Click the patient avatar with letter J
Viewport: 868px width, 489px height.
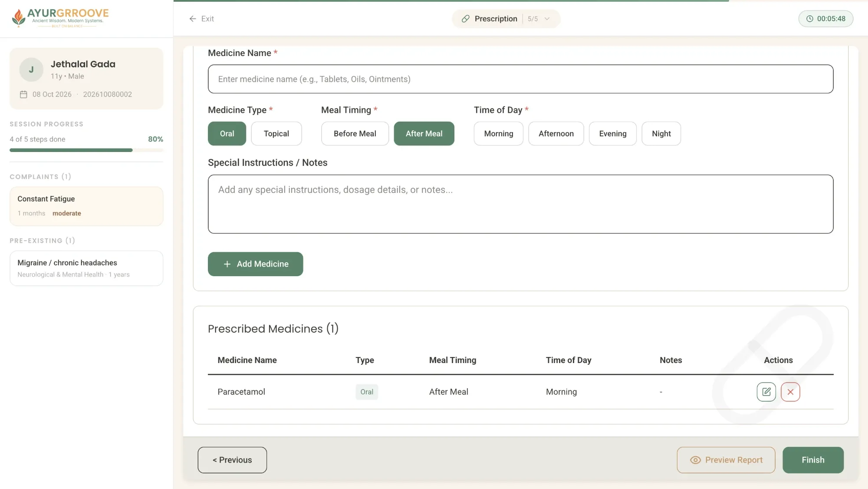coord(31,69)
